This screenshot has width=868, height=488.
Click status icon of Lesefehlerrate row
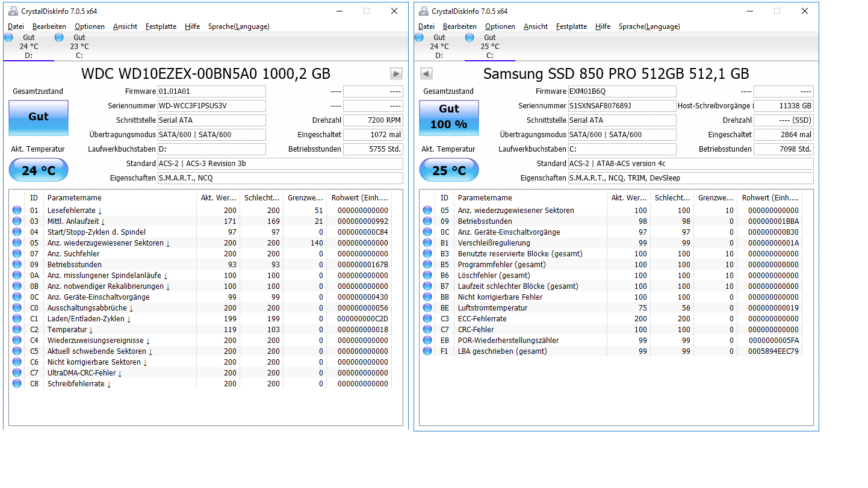click(17, 211)
